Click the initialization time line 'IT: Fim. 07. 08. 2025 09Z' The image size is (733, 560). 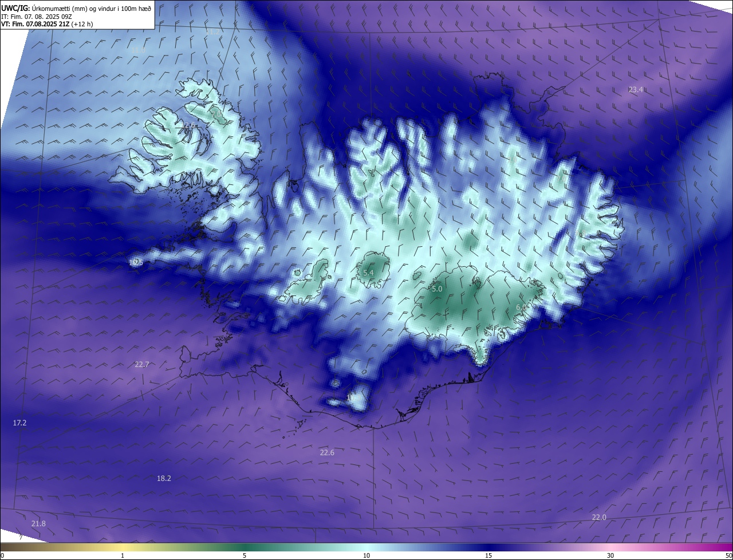point(36,17)
